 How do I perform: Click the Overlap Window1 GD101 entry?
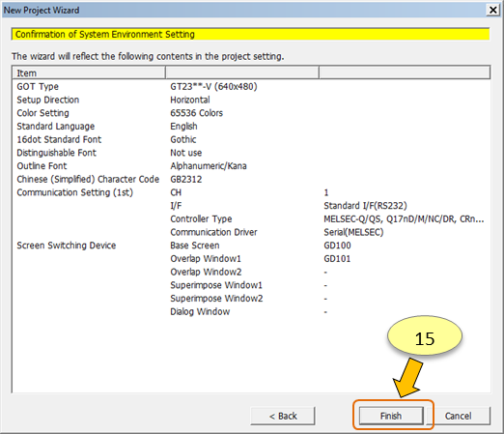337,259
